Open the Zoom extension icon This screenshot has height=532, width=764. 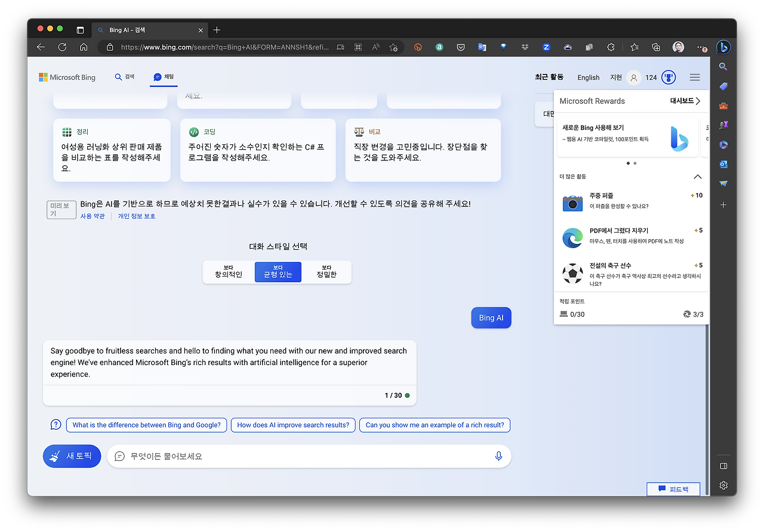click(x=546, y=47)
